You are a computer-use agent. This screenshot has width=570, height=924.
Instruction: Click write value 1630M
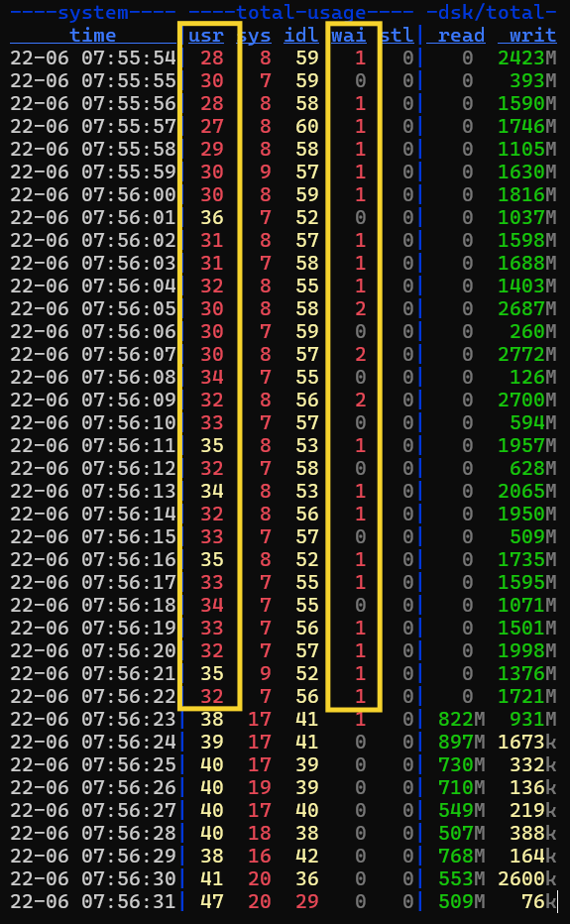click(x=527, y=172)
